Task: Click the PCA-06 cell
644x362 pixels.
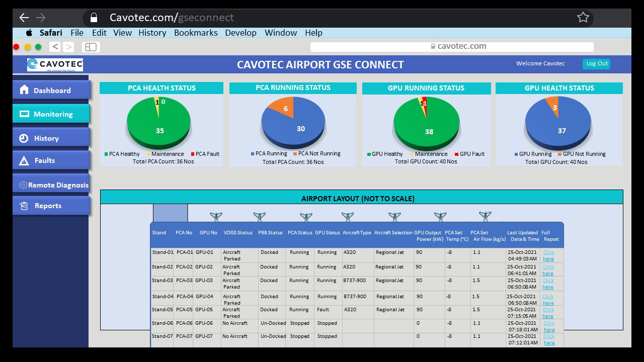Action: point(185,323)
